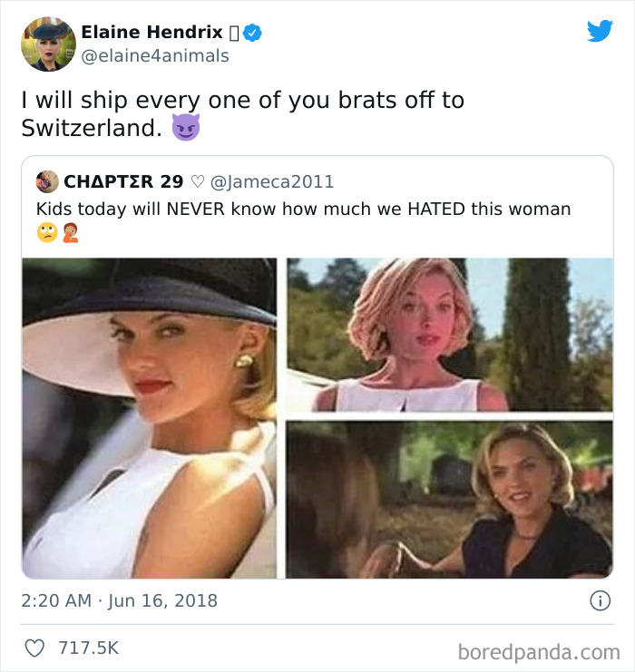Click the Chapter 29 quoted-tweet avatar

(x=47, y=181)
